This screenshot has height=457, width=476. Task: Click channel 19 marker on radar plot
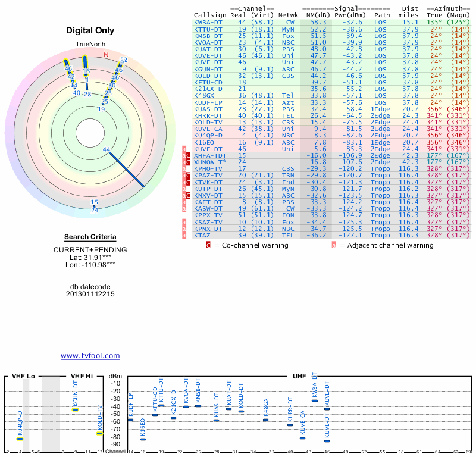pyautogui.click(x=102, y=109)
